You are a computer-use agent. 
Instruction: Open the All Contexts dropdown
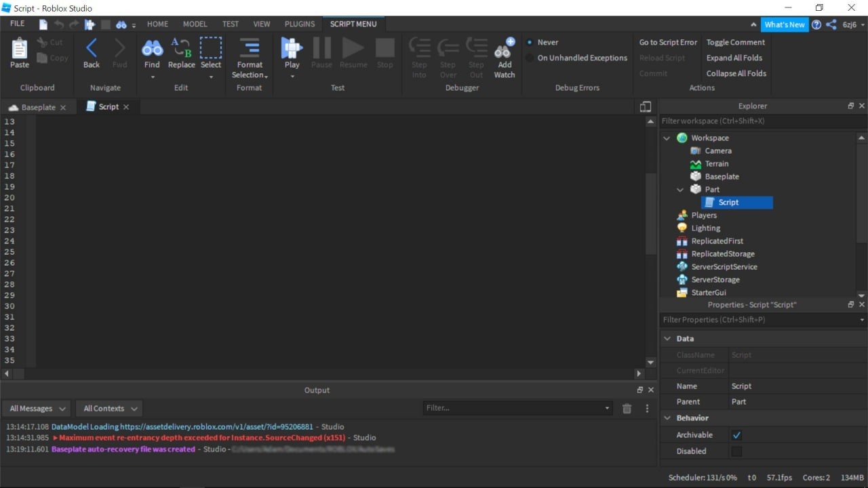pos(110,409)
